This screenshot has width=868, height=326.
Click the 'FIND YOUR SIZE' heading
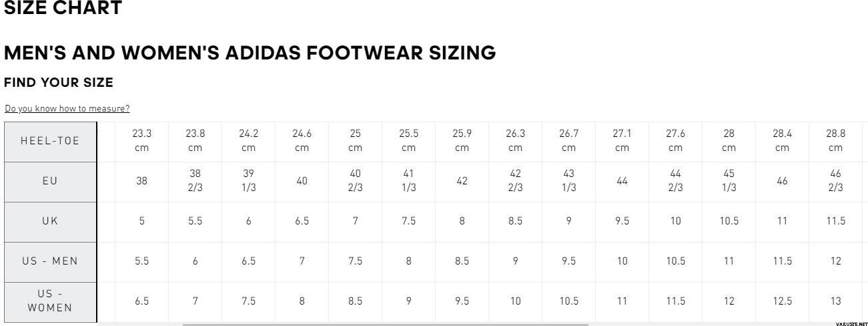pyautogui.click(x=59, y=84)
